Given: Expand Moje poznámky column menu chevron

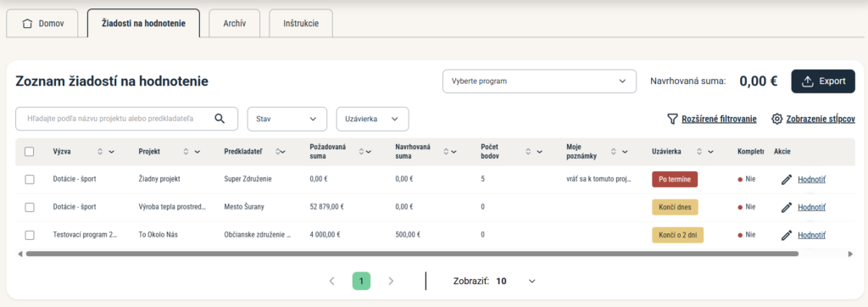Looking at the screenshot, I should coord(625,151).
